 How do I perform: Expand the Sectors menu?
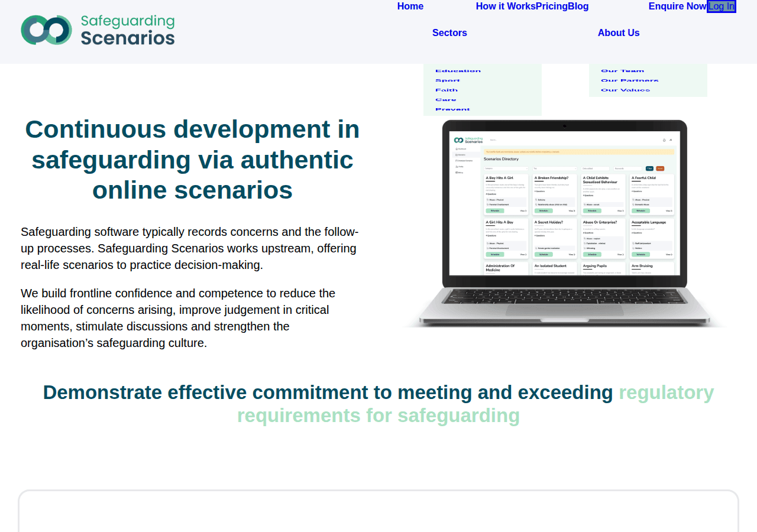click(x=449, y=33)
